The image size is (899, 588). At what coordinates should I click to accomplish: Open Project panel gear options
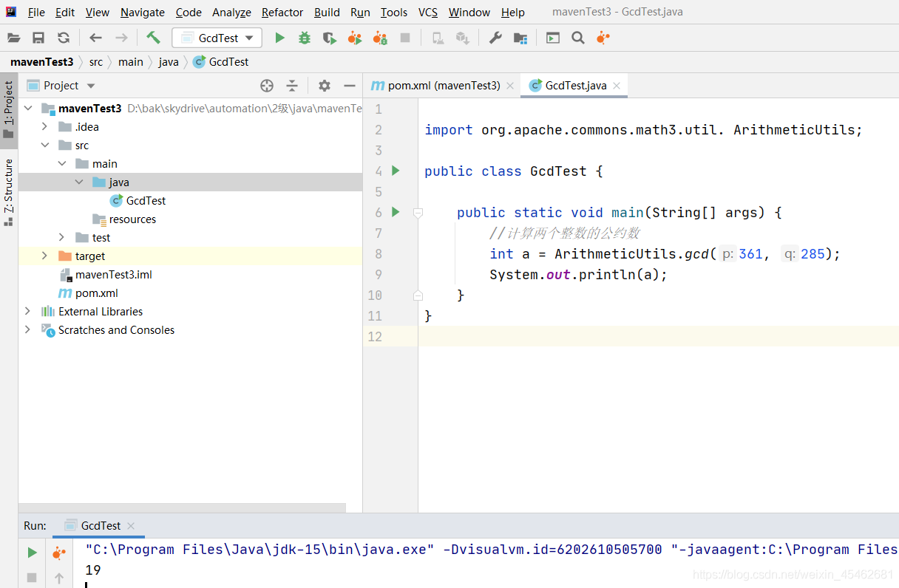[x=325, y=86]
